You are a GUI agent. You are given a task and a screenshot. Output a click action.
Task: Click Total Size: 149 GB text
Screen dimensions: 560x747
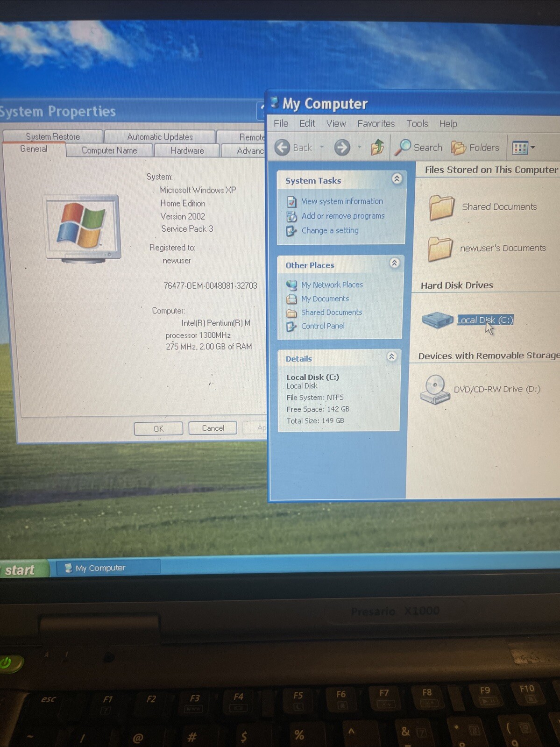(315, 421)
